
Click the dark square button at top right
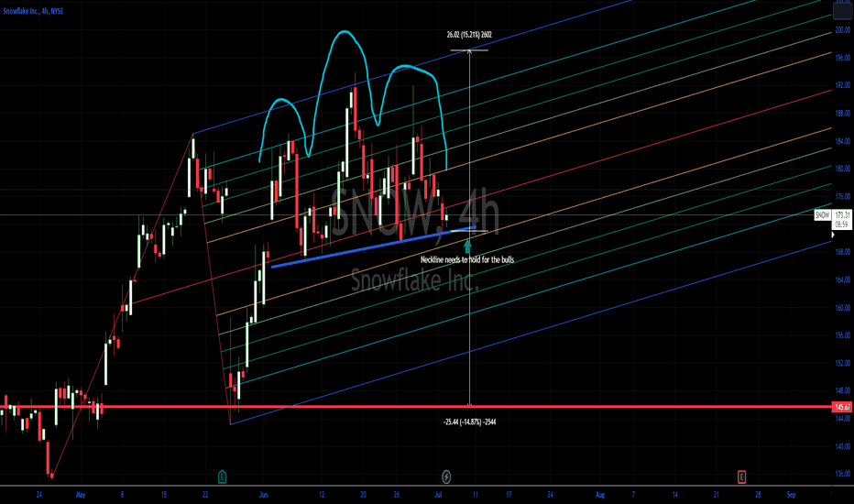842,11
